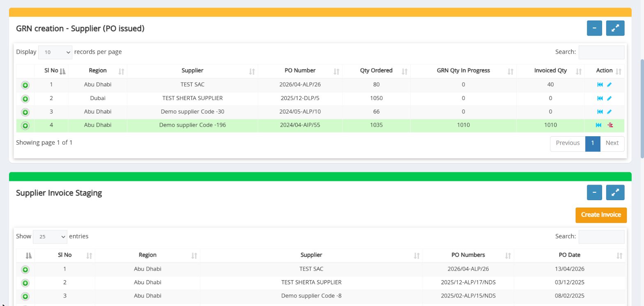644x306 pixels.
Task: Focus the Supplier Invoice Staging Search field
Action: point(601,237)
